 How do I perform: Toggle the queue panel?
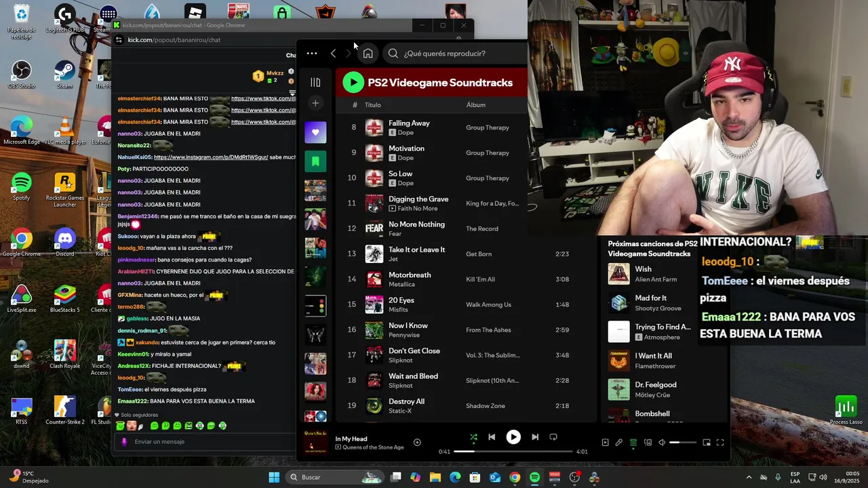pyautogui.click(x=633, y=443)
